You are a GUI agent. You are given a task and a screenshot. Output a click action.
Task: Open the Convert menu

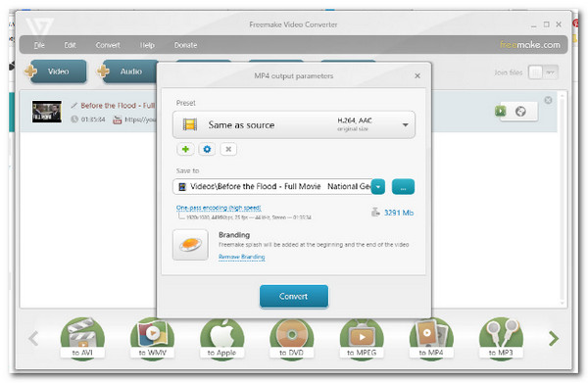(x=108, y=45)
